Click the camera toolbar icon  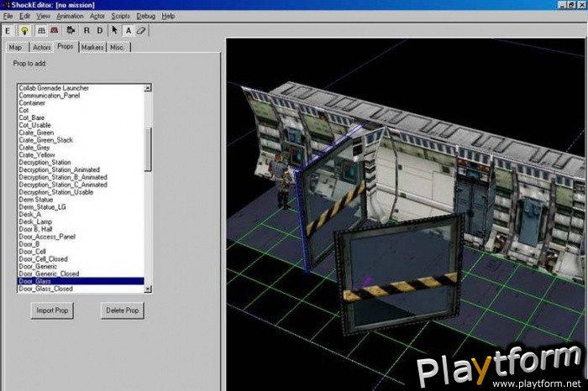click(71, 31)
